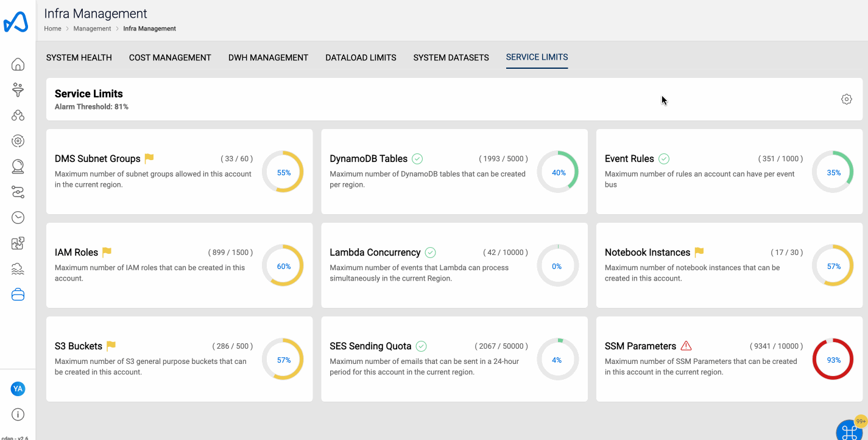Go to the Dataload Limits tab
This screenshot has width=868, height=440.
[x=361, y=58]
